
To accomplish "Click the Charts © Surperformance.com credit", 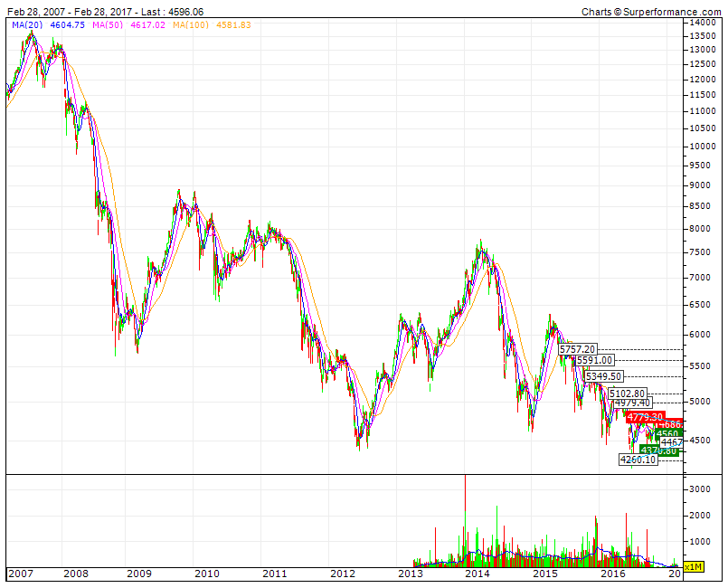I will (651, 12).
